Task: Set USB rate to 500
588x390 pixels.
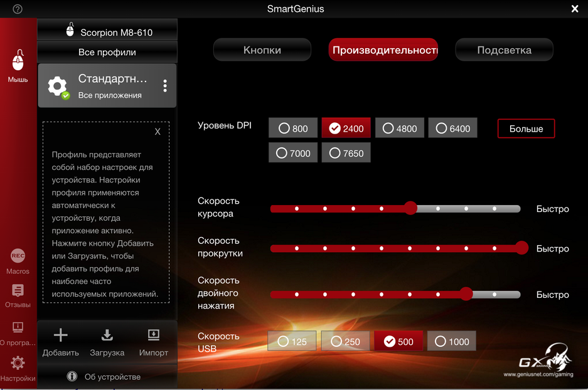Action: pos(398,341)
